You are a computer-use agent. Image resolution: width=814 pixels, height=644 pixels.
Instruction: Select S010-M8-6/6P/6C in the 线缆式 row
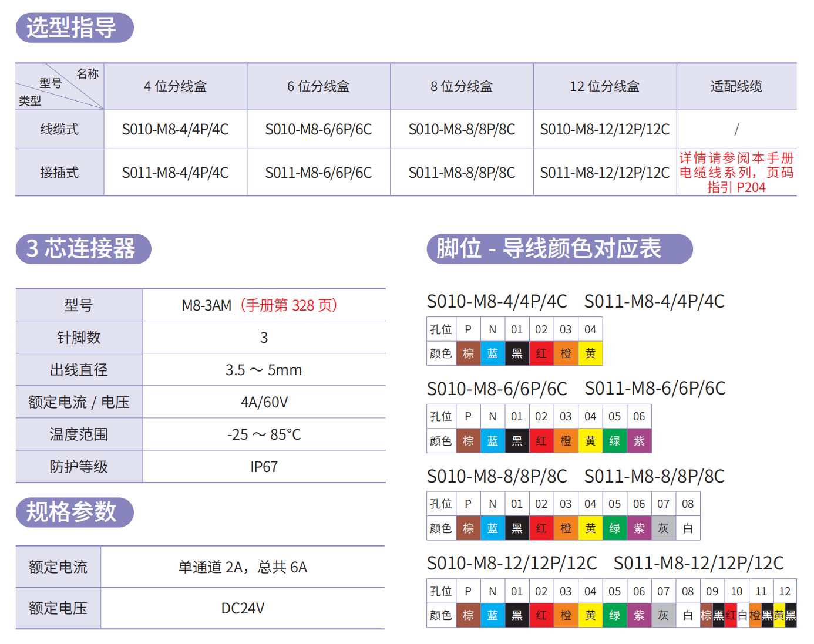(x=318, y=129)
